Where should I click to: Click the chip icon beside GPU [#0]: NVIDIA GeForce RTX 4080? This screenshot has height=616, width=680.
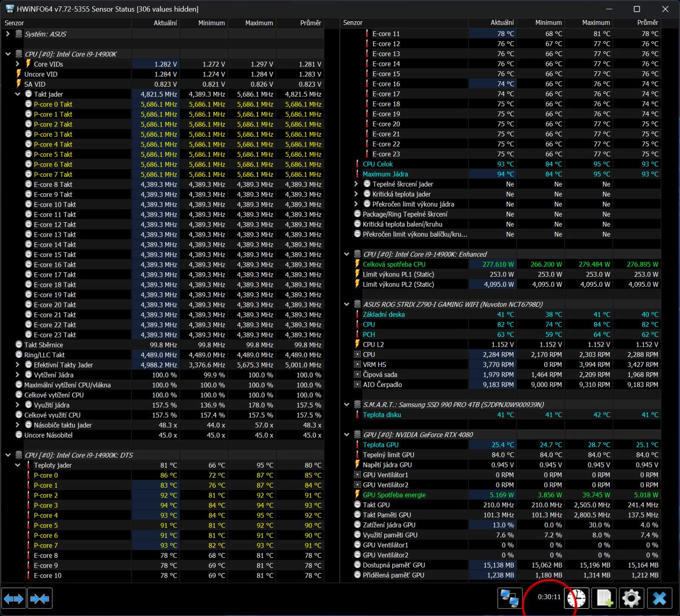point(357,435)
